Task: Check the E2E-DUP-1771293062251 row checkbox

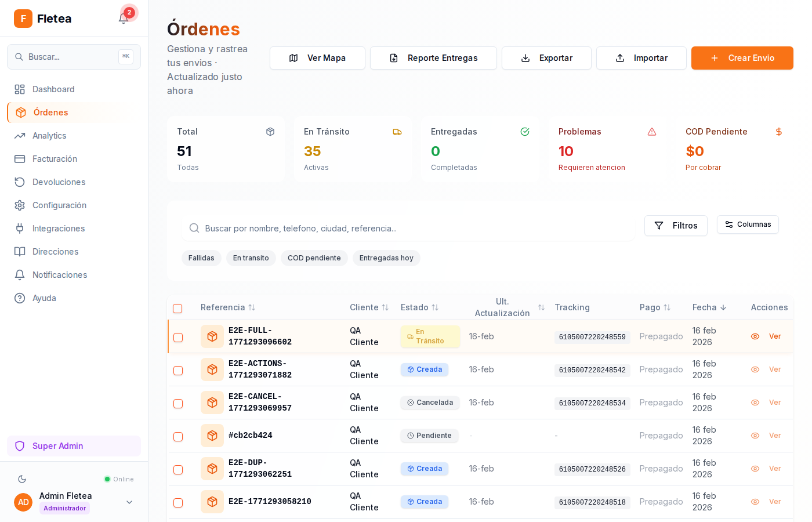Action: (x=178, y=470)
